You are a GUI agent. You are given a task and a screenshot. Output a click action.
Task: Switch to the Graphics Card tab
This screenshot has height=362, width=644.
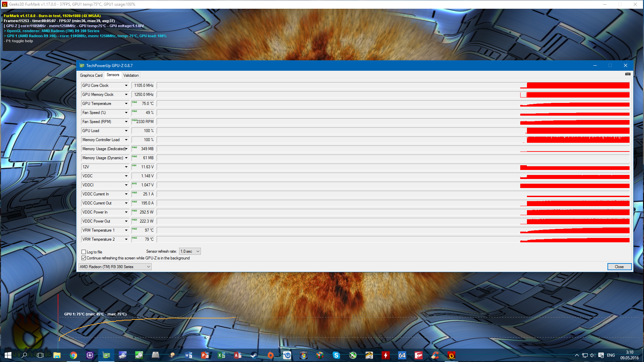(x=91, y=75)
